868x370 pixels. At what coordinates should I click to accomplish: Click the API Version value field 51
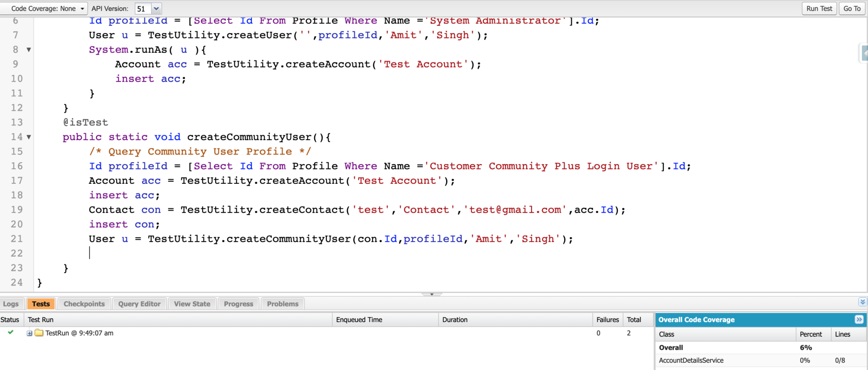click(x=143, y=9)
